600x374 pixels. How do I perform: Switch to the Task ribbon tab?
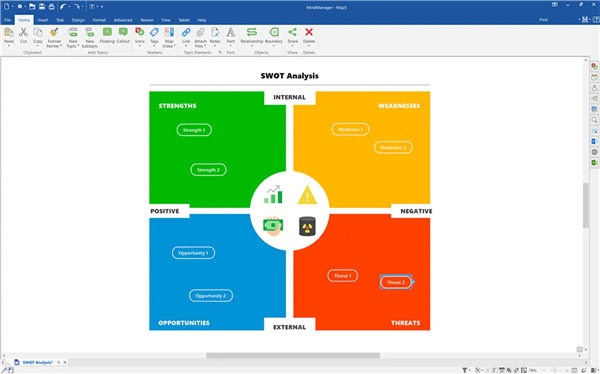[x=60, y=20]
